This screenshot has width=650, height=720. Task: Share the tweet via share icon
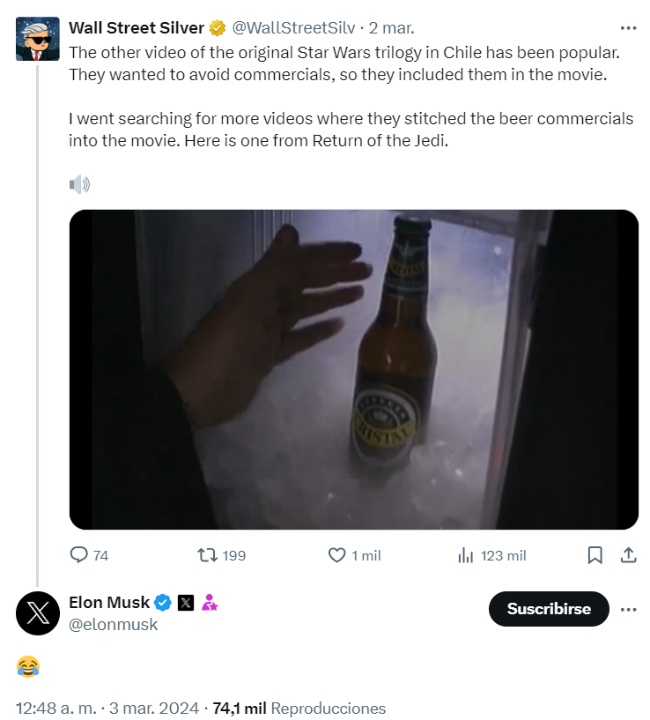628,555
